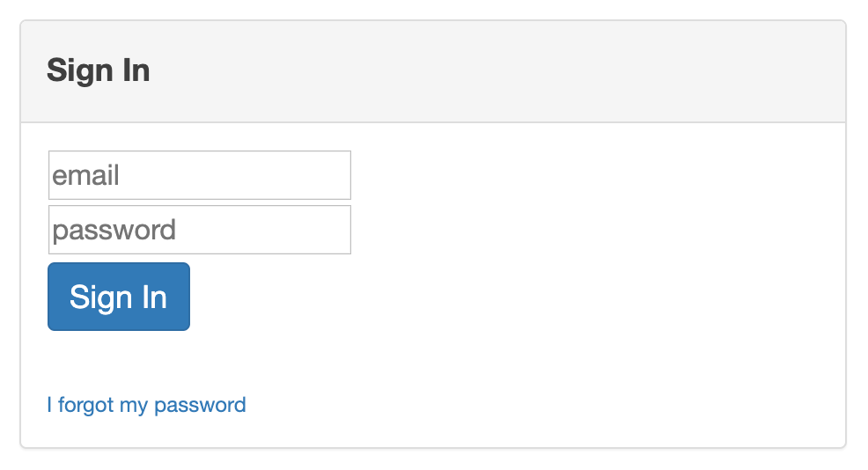Focus the password text box
868x470 pixels.
pyautogui.click(x=200, y=230)
